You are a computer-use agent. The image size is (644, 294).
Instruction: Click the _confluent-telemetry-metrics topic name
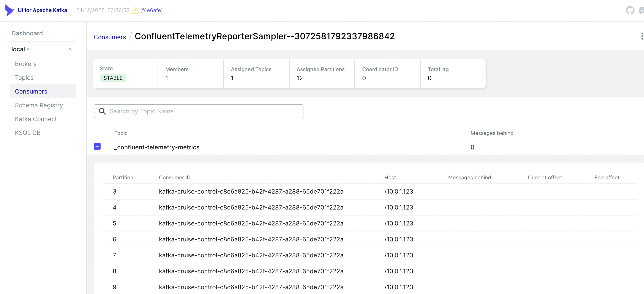click(x=157, y=147)
